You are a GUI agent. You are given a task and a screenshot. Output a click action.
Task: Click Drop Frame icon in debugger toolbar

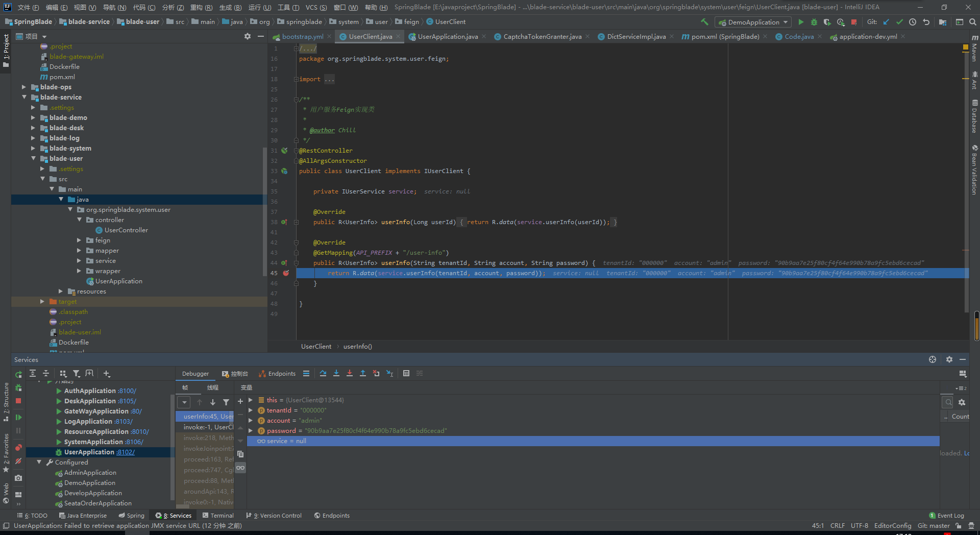(376, 373)
